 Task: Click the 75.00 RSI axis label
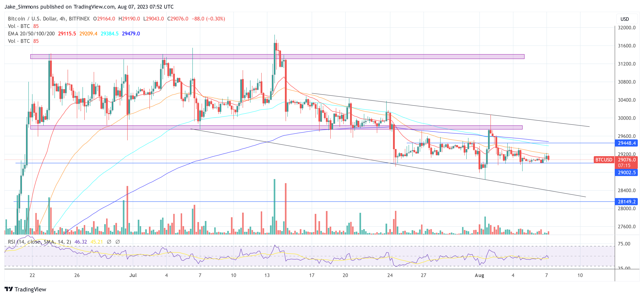coord(624,244)
